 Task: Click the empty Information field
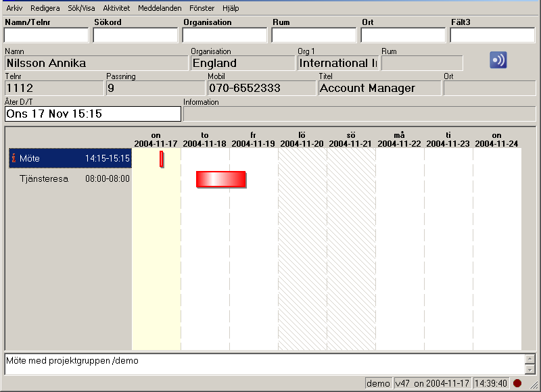(360, 114)
